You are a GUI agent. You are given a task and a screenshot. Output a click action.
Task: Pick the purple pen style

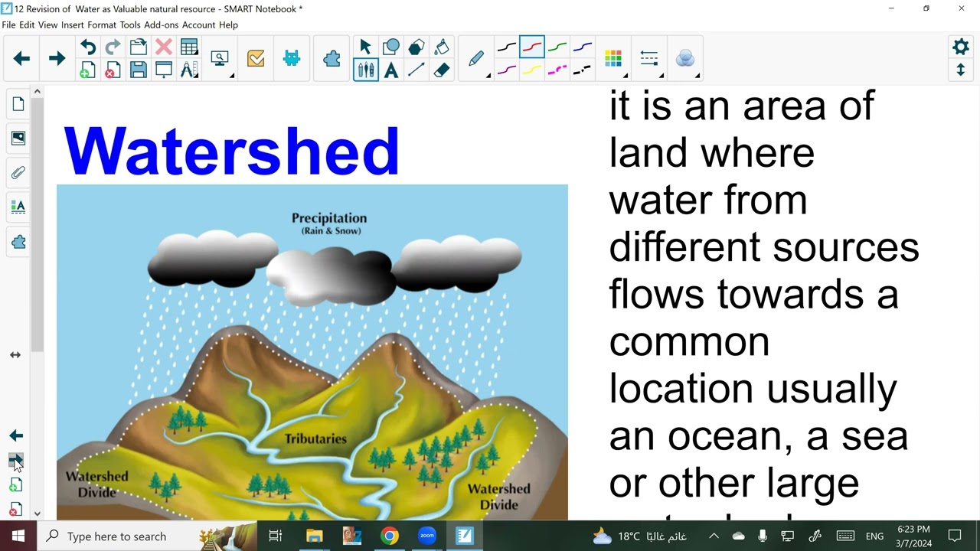click(507, 70)
